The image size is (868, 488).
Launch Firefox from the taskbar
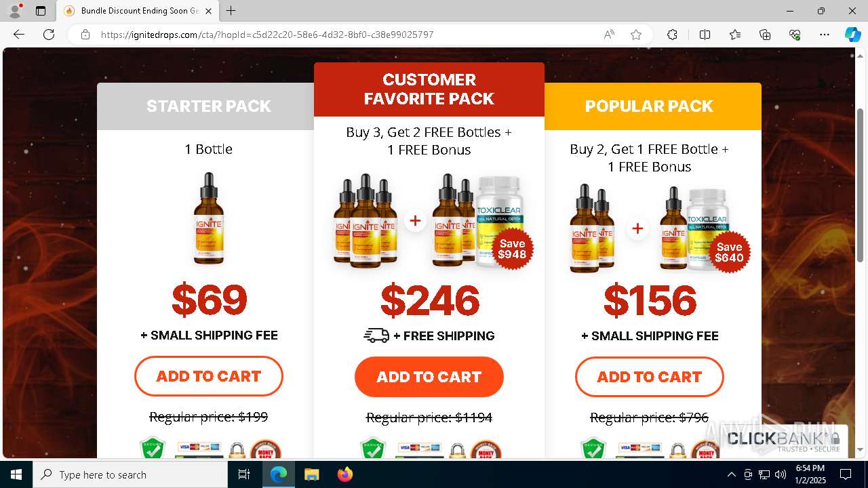345,474
